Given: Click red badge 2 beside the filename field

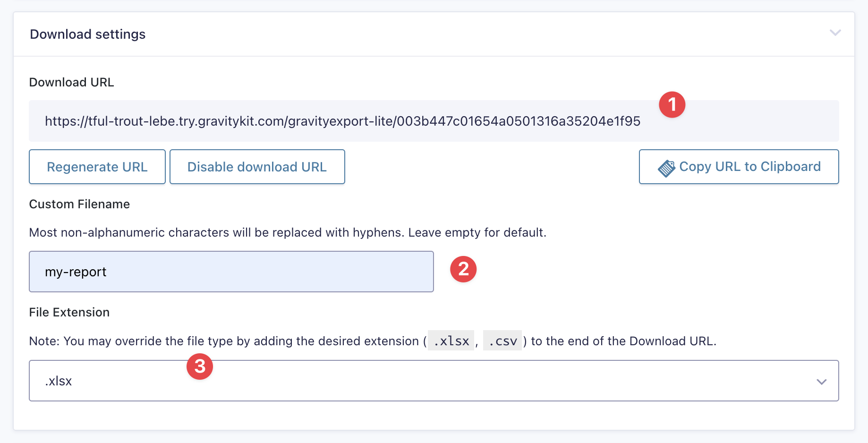Looking at the screenshot, I should [x=463, y=269].
